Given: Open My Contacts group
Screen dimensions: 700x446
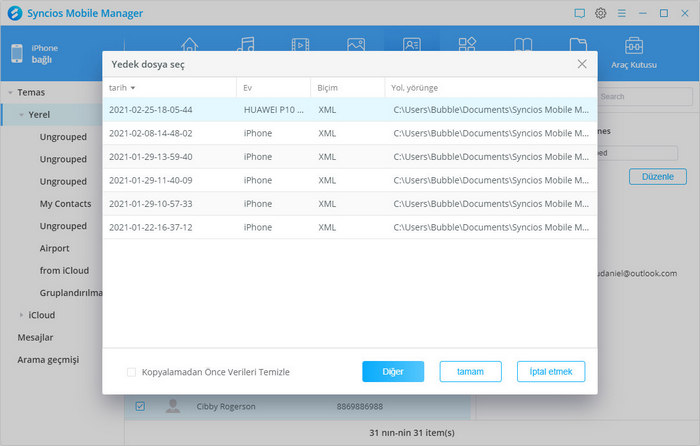Looking at the screenshot, I should [65, 204].
